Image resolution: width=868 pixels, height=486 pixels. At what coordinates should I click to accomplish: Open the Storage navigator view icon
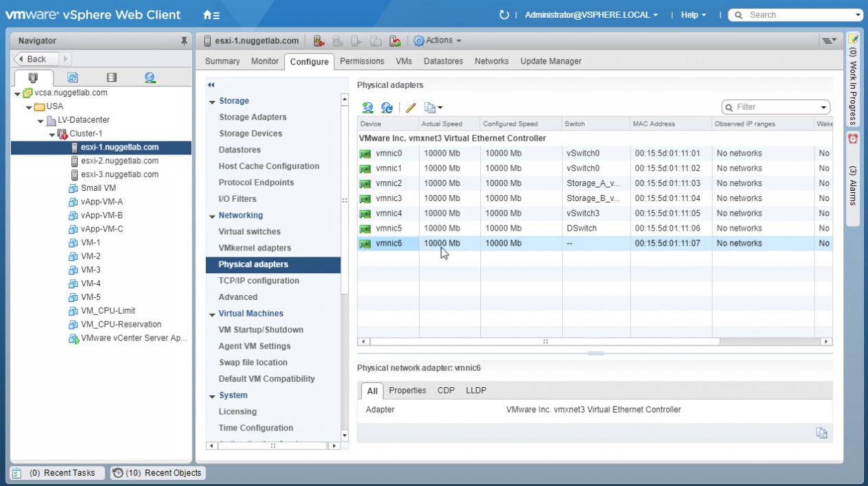[x=111, y=78]
